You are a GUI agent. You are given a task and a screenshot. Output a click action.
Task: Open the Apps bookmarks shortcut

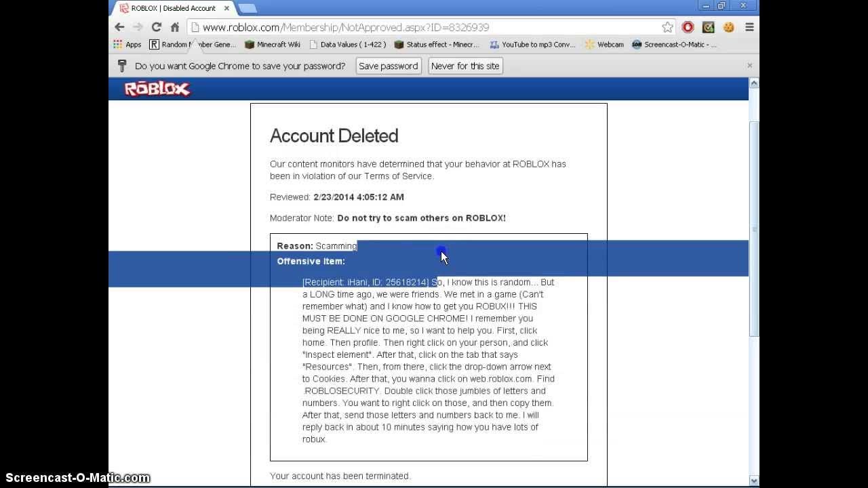tap(127, 45)
